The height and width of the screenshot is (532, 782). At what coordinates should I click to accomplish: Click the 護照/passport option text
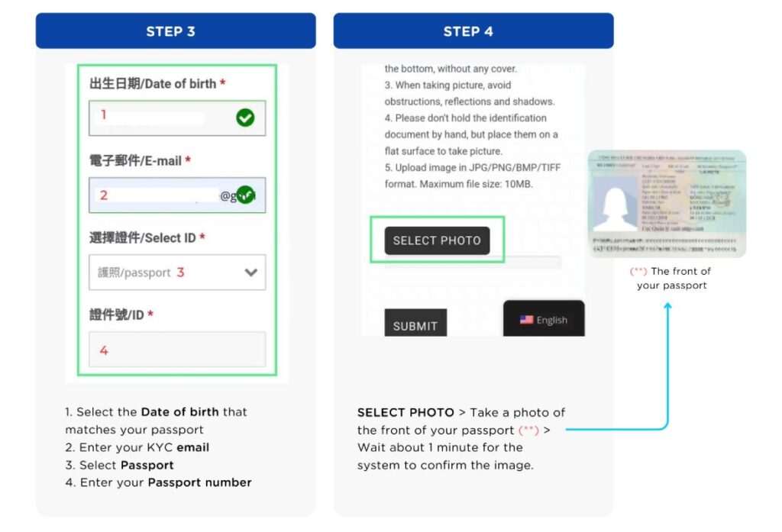point(134,272)
